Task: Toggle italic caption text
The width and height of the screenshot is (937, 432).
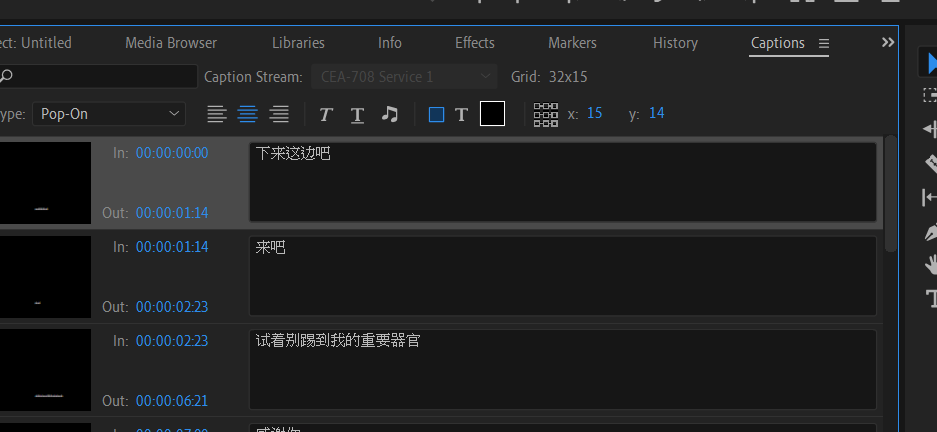Action: (x=325, y=114)
